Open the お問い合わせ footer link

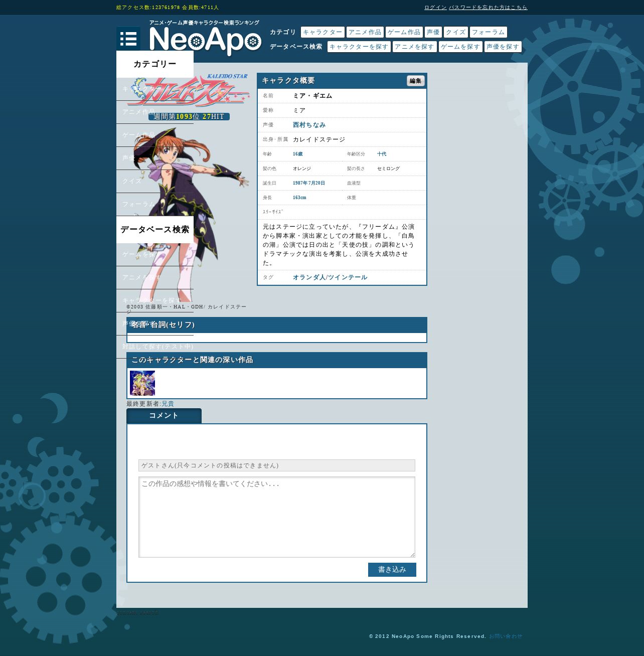pyautogui.click(x=506, y=636)
